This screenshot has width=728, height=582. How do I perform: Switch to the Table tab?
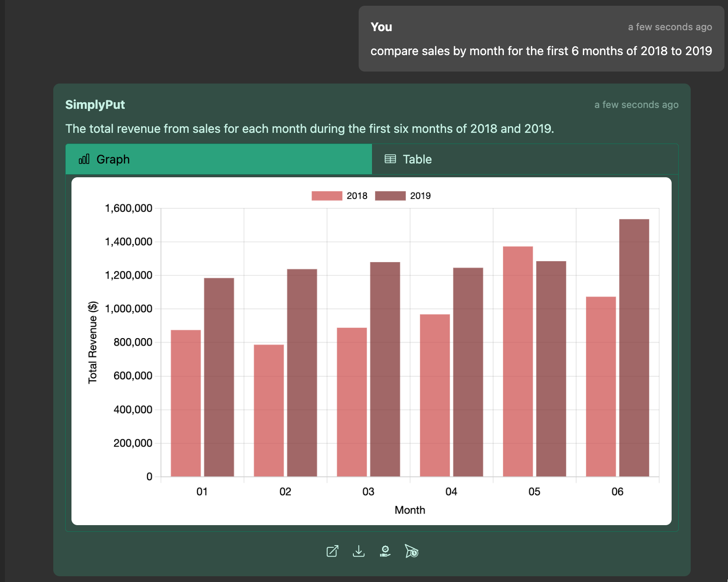pyautogui.click(x=525, y=159)
